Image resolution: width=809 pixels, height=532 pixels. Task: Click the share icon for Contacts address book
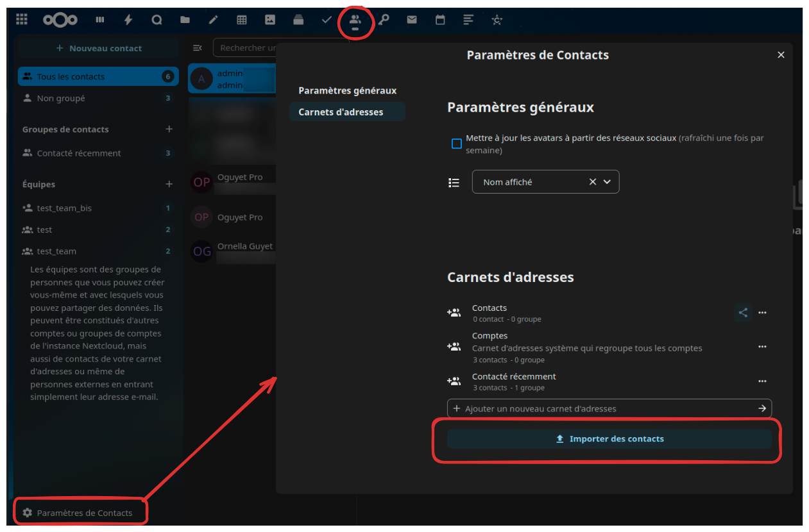coord(743,313)
